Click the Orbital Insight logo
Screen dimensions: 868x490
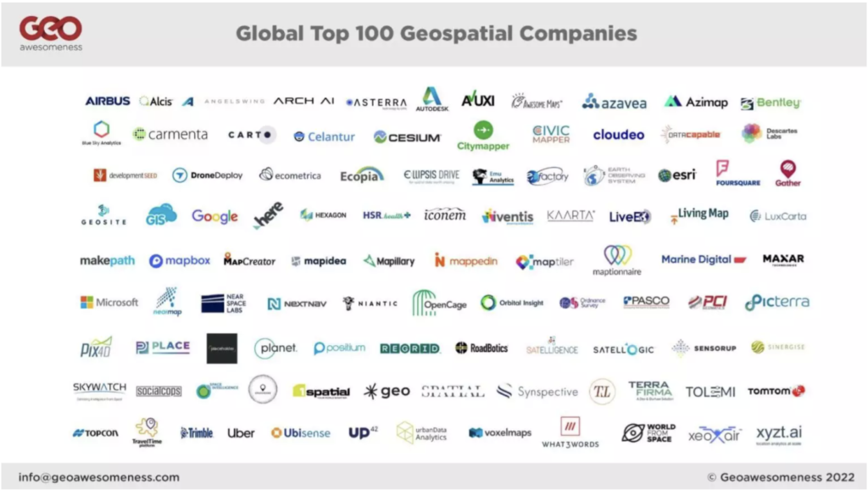(x=512, y=303)
